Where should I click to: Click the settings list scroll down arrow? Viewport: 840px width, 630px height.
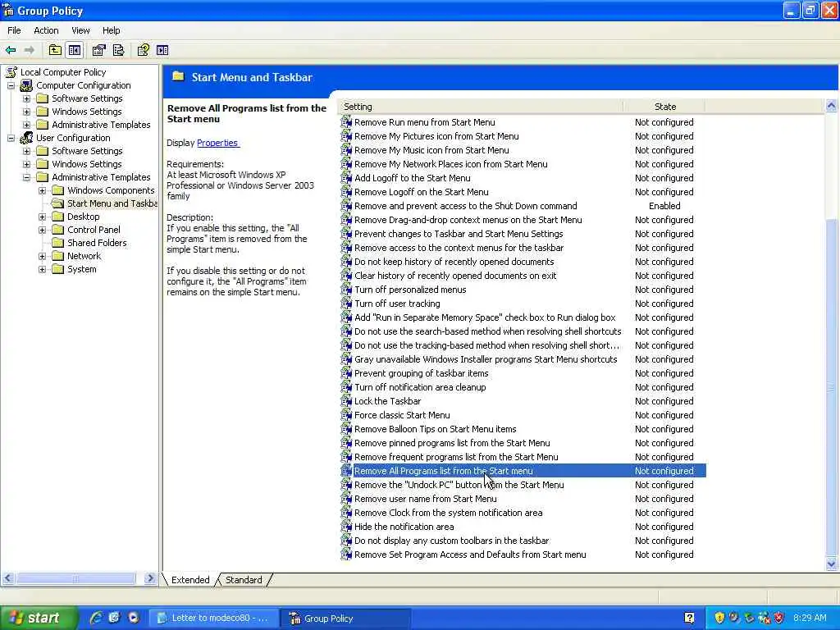click(x=831, y=564)
